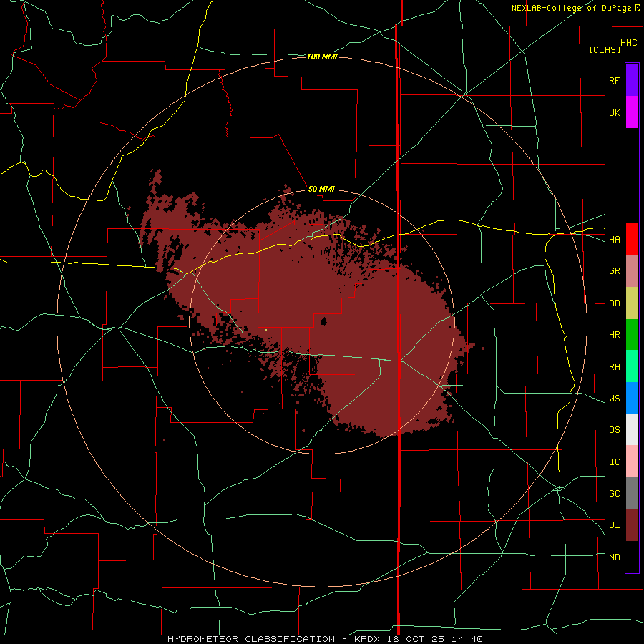The height and width of the screenshot is (644, 644).
Task: Click the 'KFDX' radar site identifier
Action: pos(367,639)
